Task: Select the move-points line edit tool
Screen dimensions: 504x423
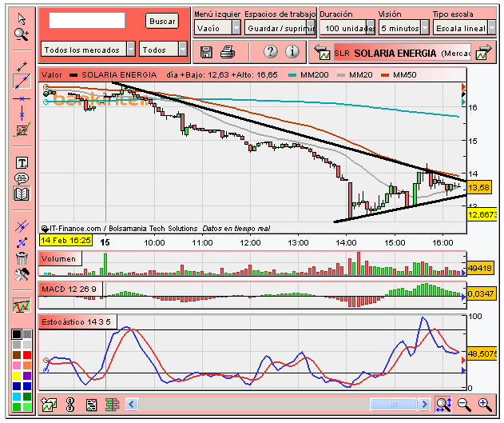Action: coord(22,242)
